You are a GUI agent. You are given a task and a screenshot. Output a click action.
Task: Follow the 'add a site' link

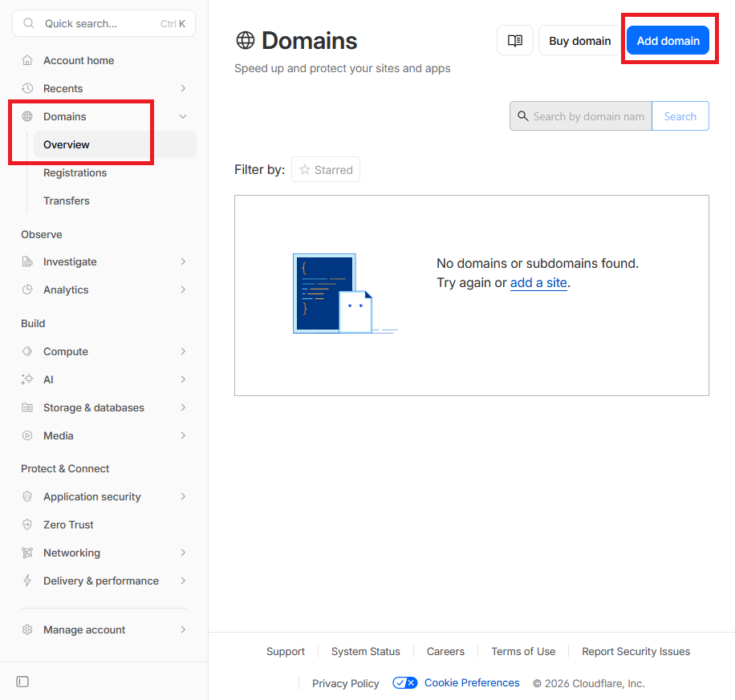point(538,283)
